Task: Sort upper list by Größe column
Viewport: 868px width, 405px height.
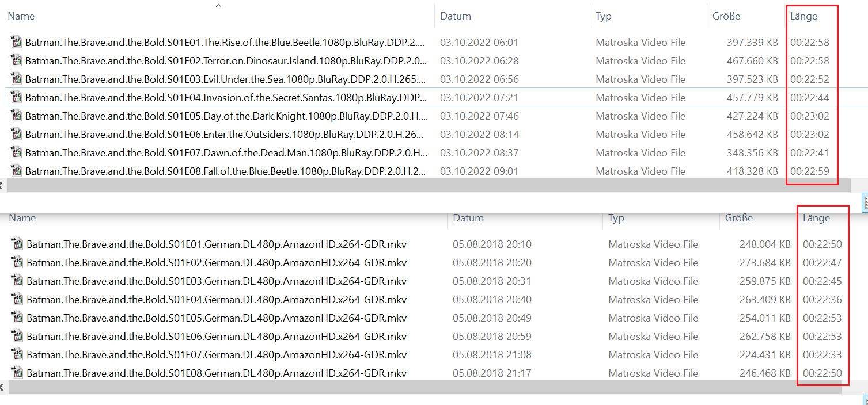Action: (x=726, y=16)
